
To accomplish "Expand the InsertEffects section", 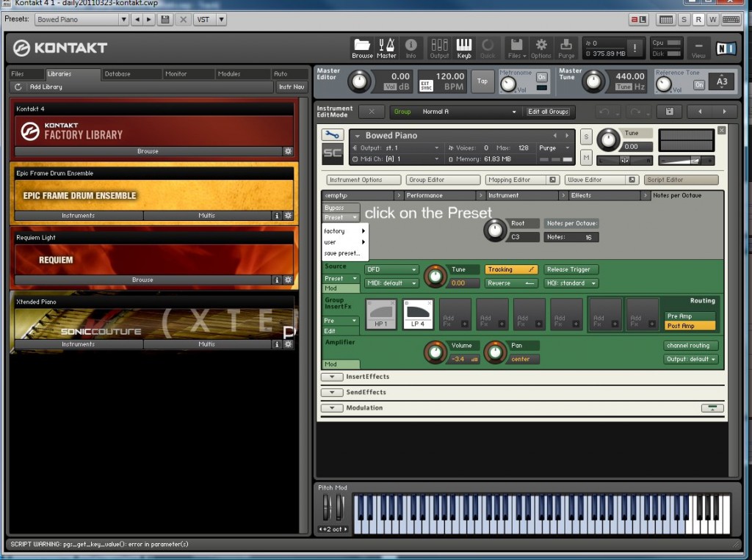I will (x=332, y=377).
